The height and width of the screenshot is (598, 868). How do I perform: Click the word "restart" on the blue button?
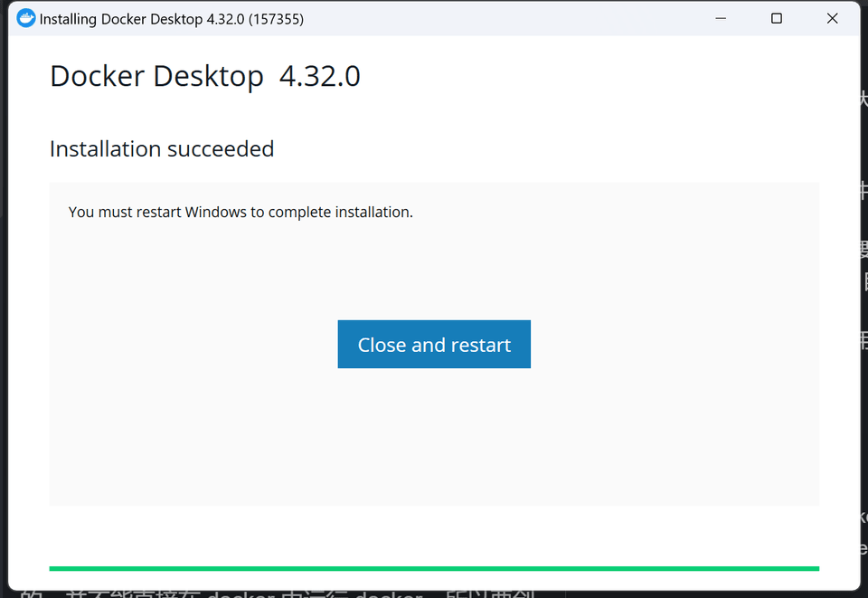point(480,345)
